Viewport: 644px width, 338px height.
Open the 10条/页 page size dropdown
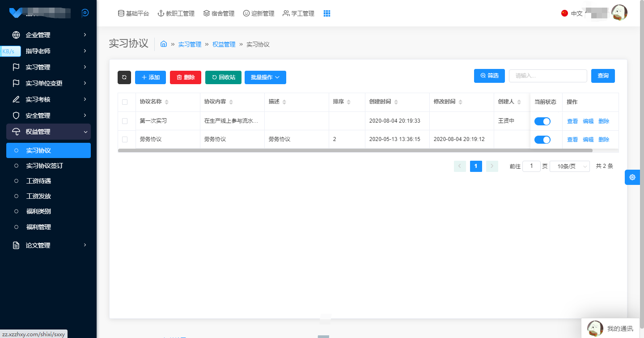click(x=569, y=167)
